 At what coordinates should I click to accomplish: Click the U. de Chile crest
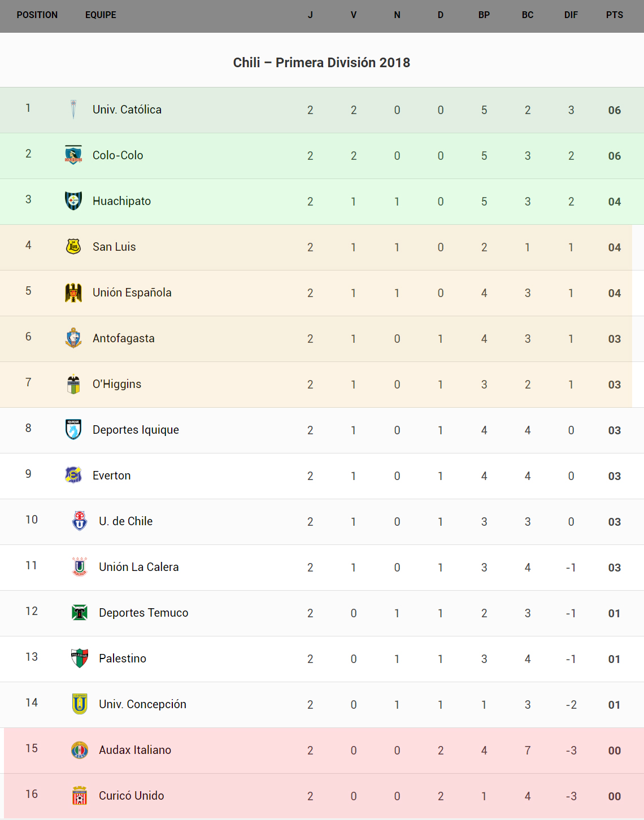80,521
